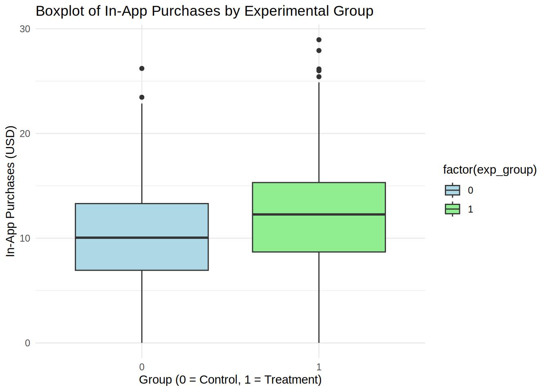Click the y-axis tick label 20
549x392 pixels.
[25, 134]
